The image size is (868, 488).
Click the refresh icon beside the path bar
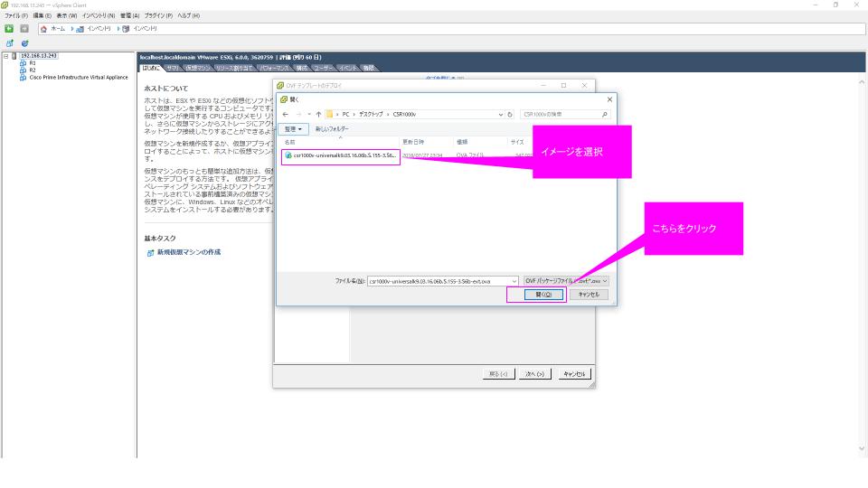click(510, 115)
